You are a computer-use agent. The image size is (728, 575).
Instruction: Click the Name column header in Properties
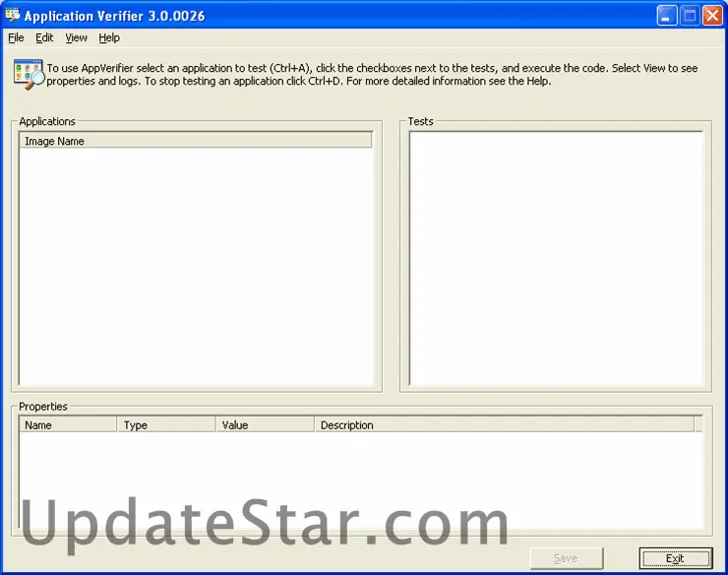[68, 425]
